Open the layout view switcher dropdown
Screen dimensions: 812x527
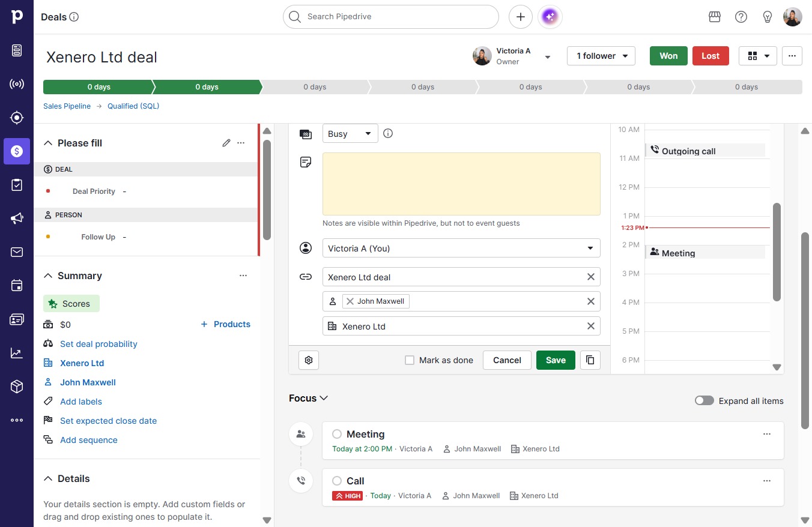pos(758,56)
